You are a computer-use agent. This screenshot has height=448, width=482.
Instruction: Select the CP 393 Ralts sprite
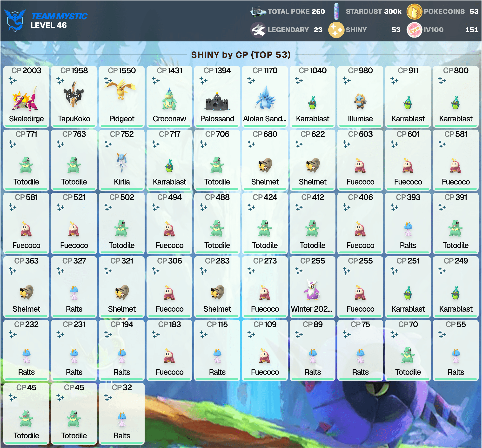(408, 229)
